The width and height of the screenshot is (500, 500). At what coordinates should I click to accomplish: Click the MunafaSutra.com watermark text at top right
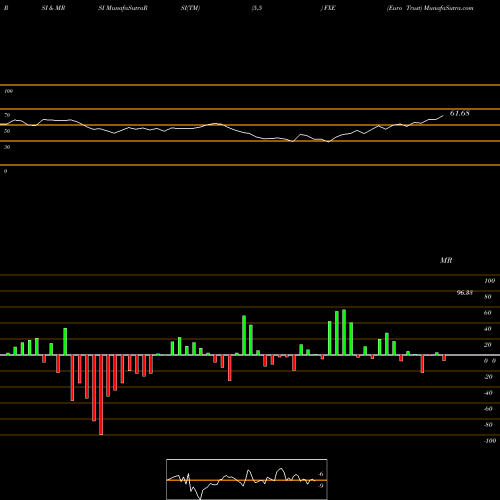coord(449,8)
